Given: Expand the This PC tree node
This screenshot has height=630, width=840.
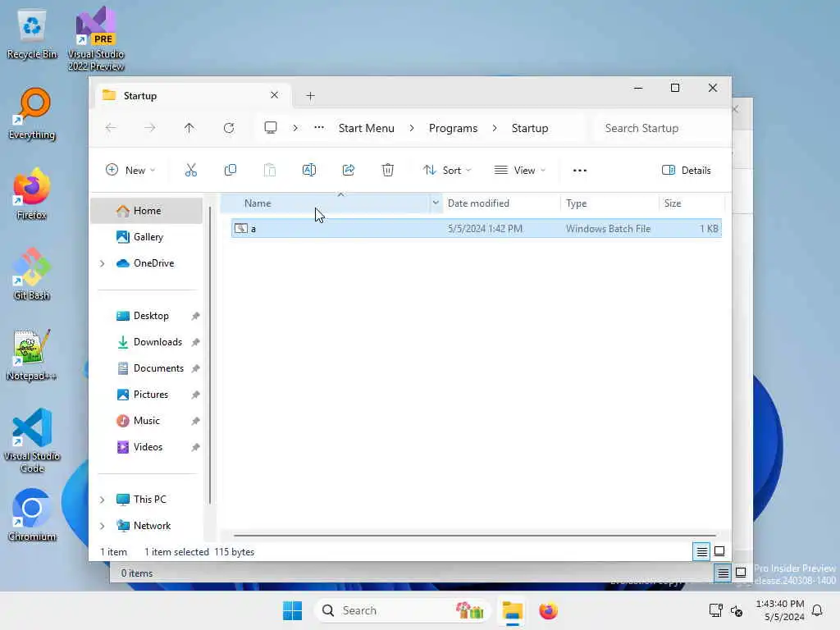Looking at the screenshot, I should 102,500.
